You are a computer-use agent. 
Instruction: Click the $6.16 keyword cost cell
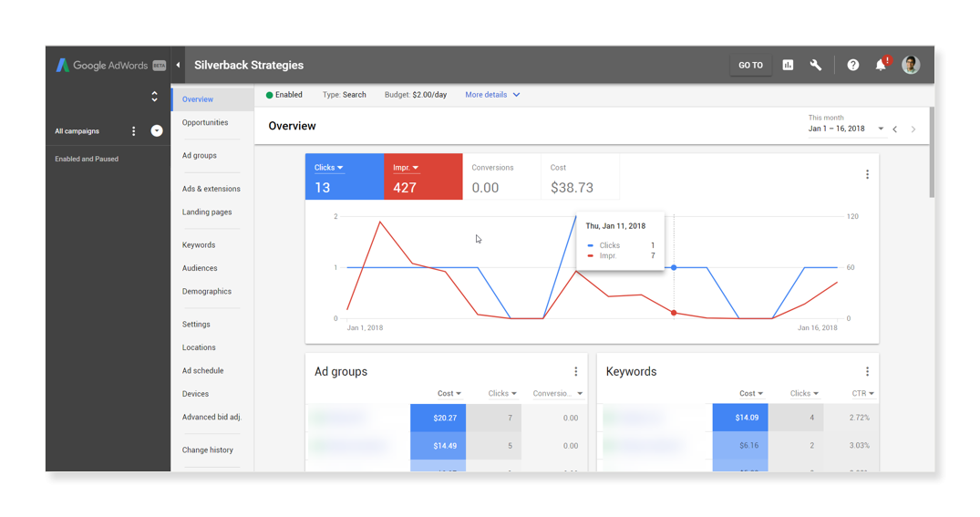tap(740, 446)
